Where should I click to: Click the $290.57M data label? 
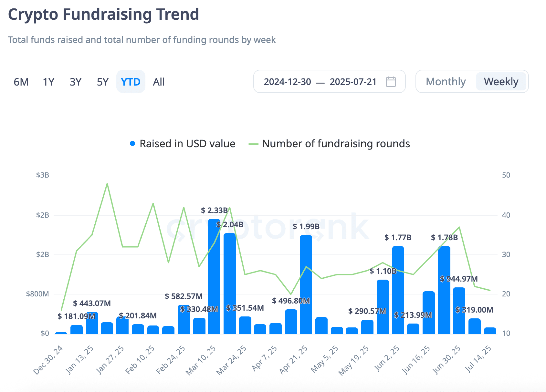click(x=367, y=311)
